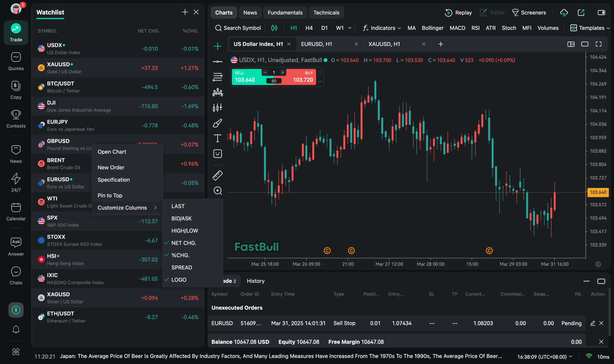This screenshot has width=614, height=364.
Task: Click the candlestick chart type icon
Action: 274,28
